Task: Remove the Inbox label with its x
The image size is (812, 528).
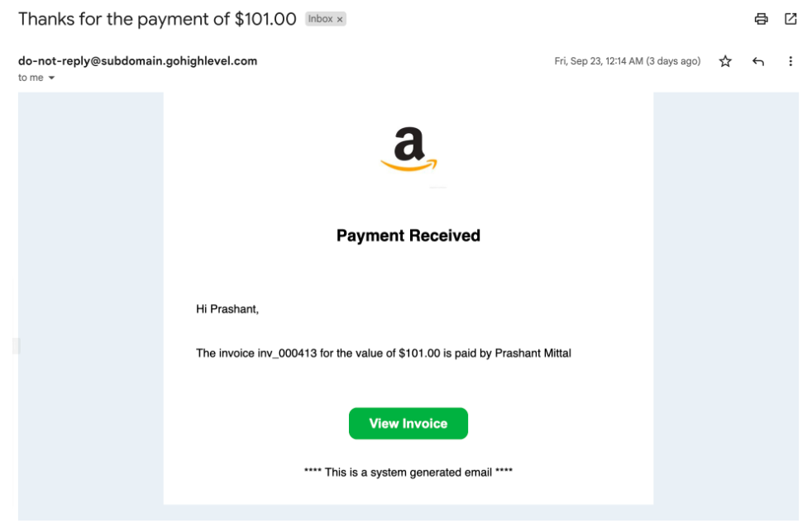Action: click(x=340, y=20)
